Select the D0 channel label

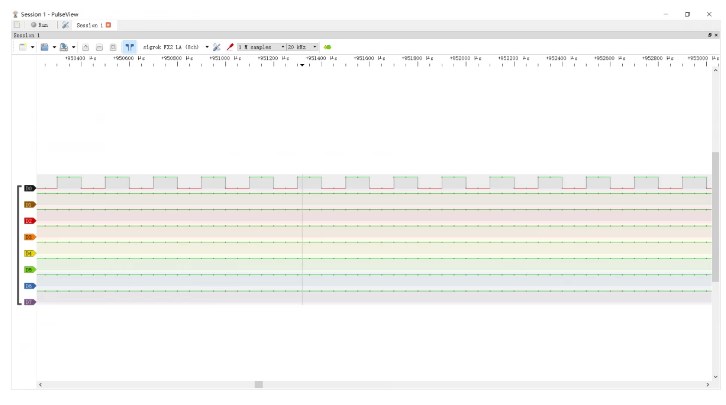[30, 188]
